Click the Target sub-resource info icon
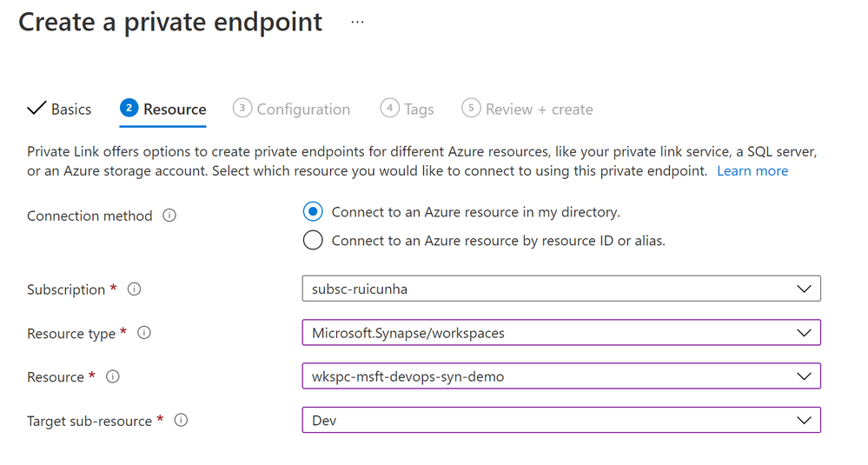 click(181, 421)
